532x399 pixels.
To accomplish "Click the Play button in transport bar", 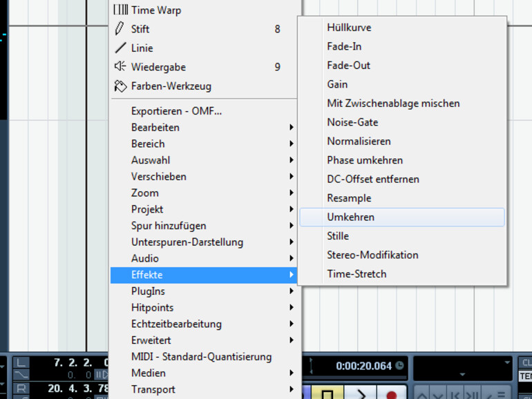I will (x=361, y=393).
